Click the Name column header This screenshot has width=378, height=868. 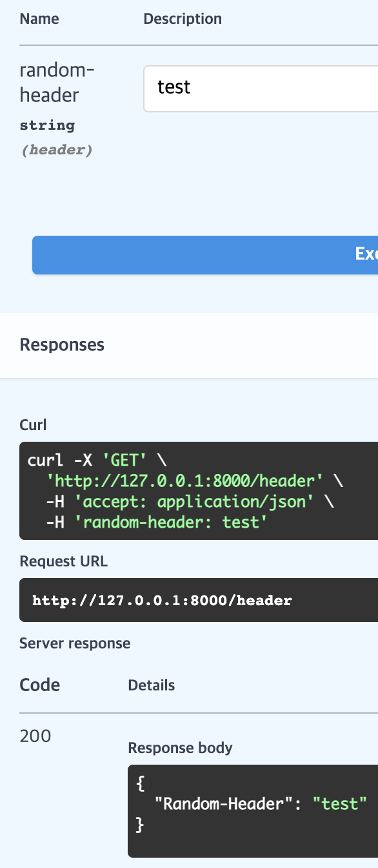point(39,19)
